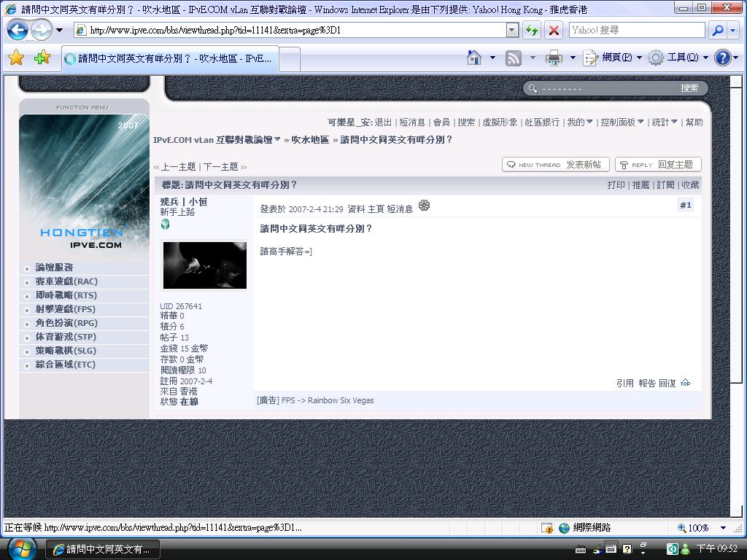Open 綜合區域(ETC) sidebar menu item
Screen dimensions: 747x560
pos(65,365)
